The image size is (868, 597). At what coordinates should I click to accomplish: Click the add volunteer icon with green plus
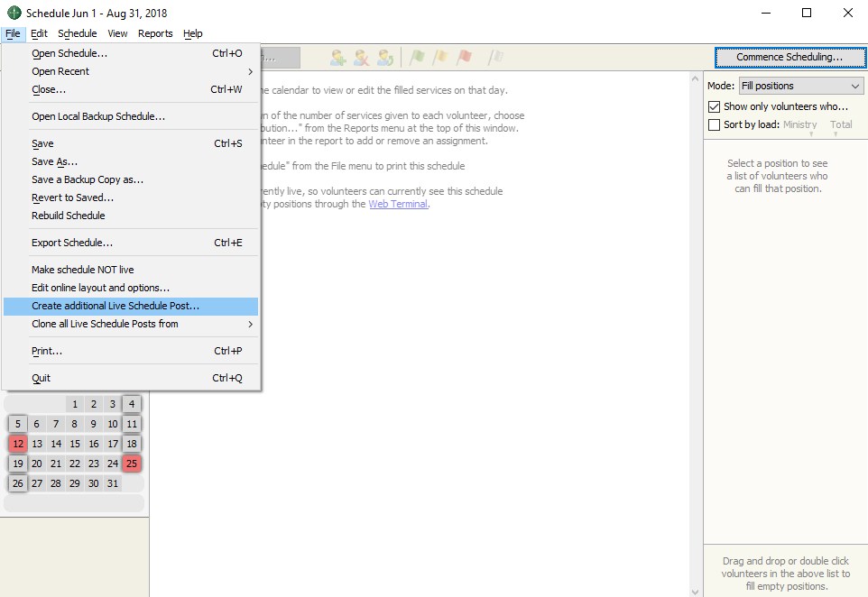338,58
